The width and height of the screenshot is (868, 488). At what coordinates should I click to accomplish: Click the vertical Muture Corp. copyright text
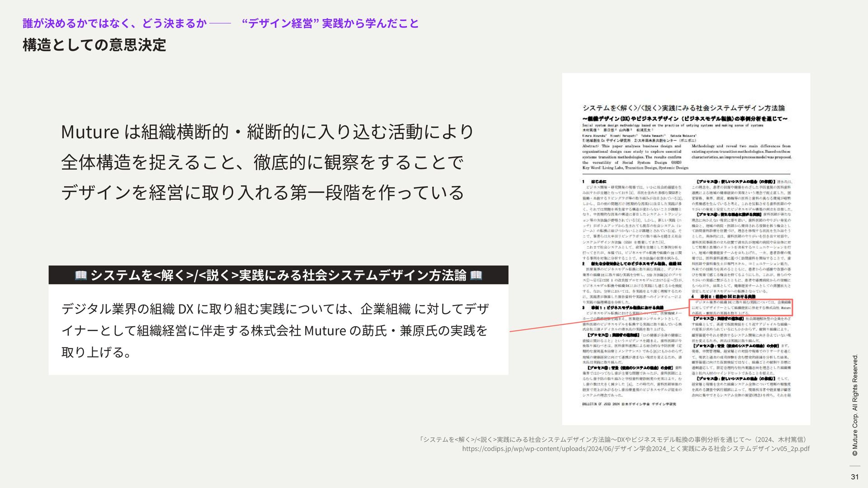(855, 405)
